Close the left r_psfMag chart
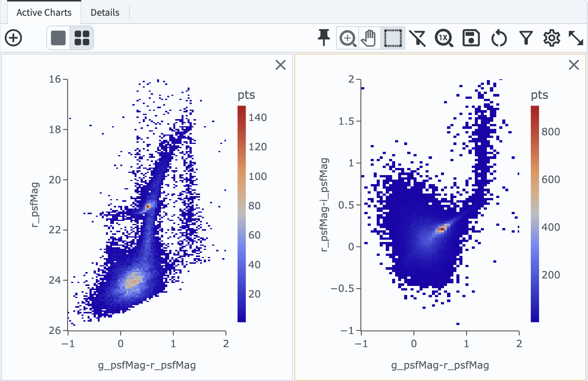 coord(280,65)
